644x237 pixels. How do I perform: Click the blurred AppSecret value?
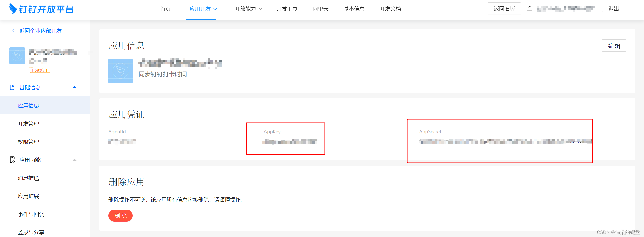[506, 141]
